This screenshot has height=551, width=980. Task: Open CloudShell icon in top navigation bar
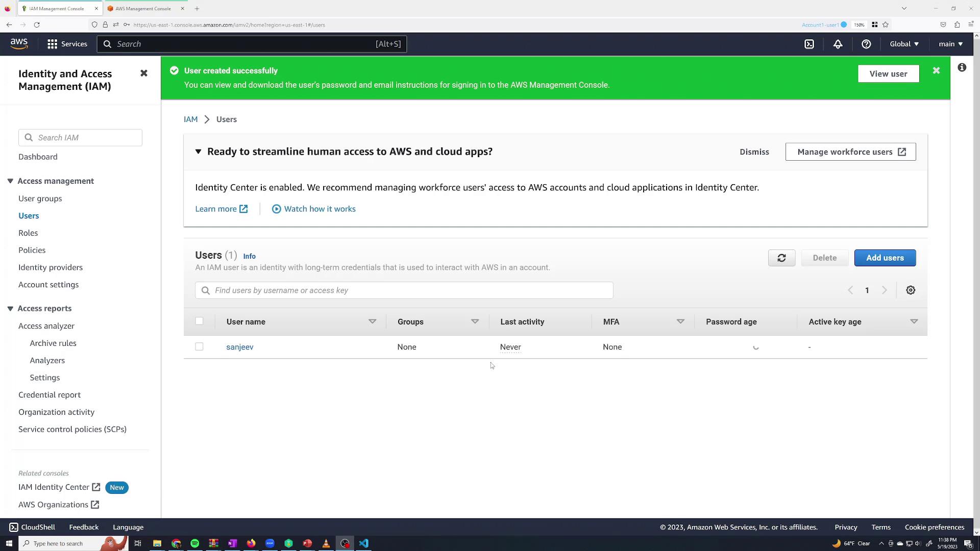(x=809, y=44)
